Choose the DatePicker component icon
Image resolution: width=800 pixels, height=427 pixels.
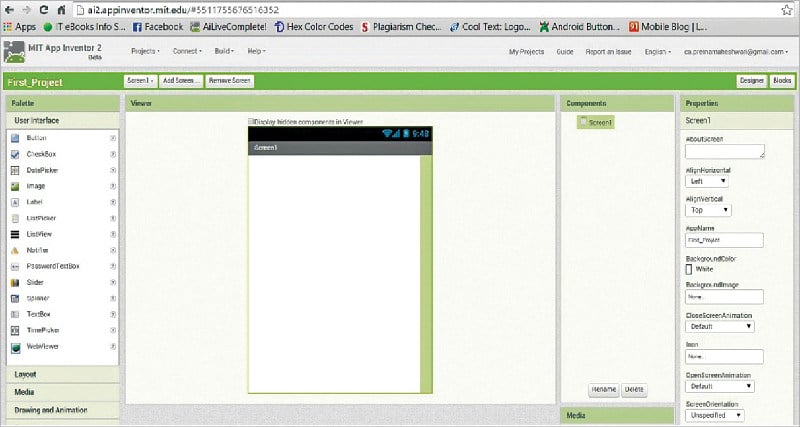15,170
